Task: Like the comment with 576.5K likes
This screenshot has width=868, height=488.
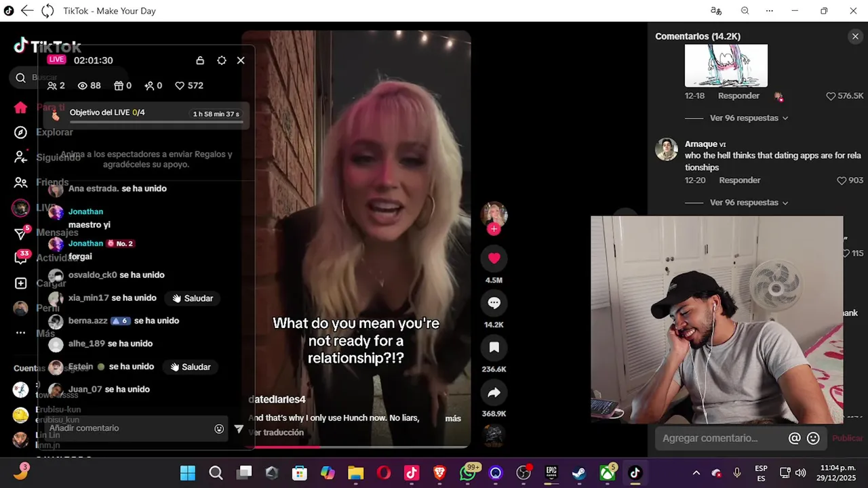Action: (831, 96)
